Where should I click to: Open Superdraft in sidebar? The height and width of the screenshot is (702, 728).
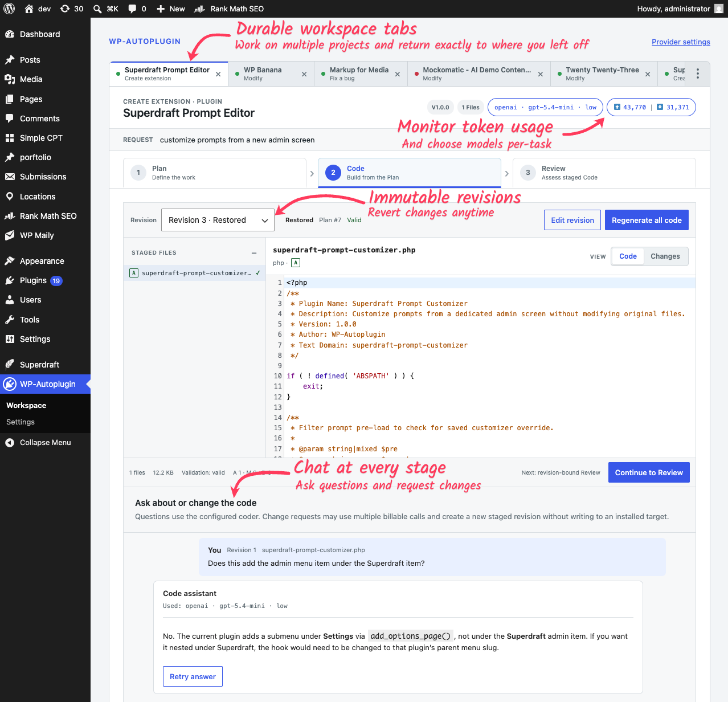(45, 365)
